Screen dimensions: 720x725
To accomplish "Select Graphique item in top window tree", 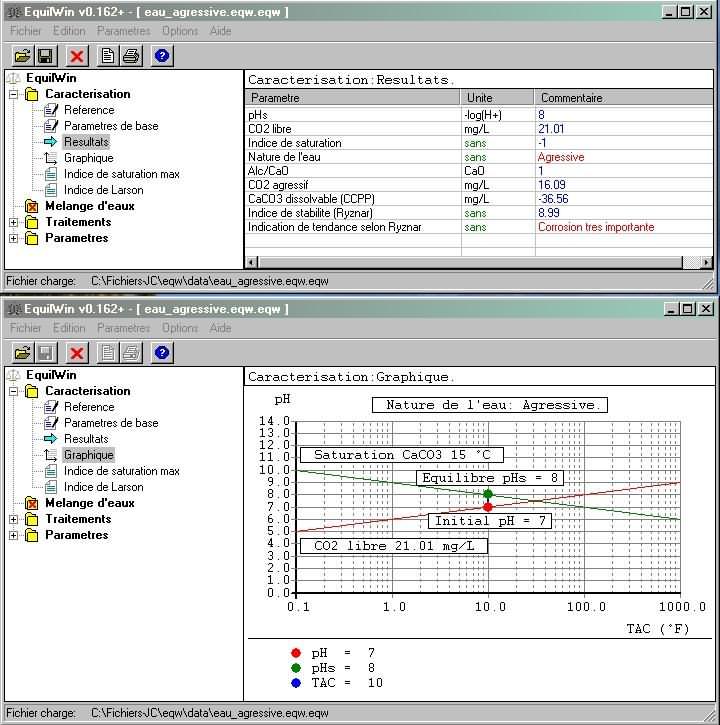I will (x=88, y=158).
